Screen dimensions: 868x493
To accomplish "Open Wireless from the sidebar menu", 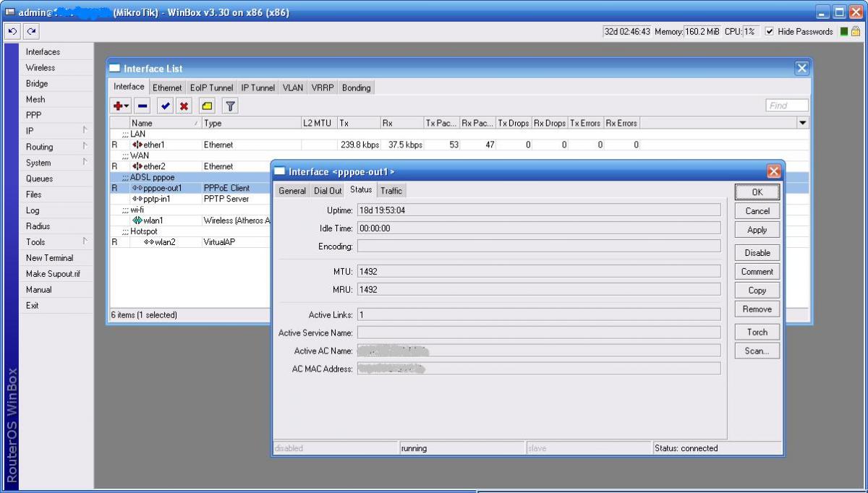I will tap(41, 68).
